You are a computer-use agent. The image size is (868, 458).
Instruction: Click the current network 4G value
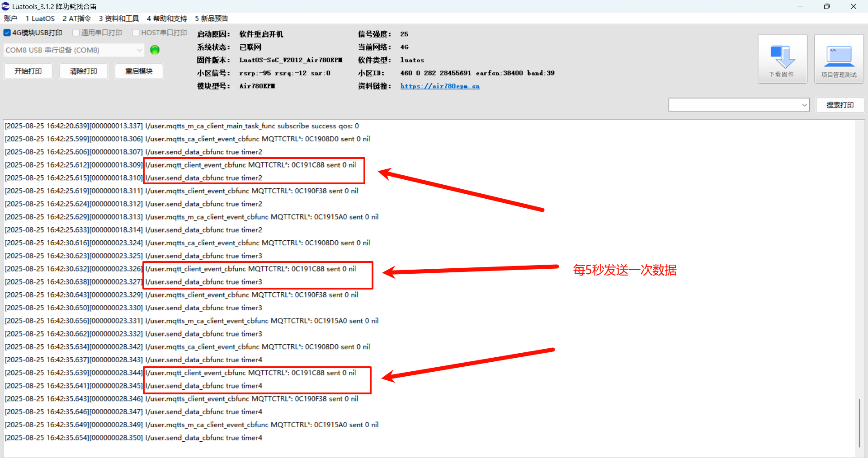pos(404,47)
